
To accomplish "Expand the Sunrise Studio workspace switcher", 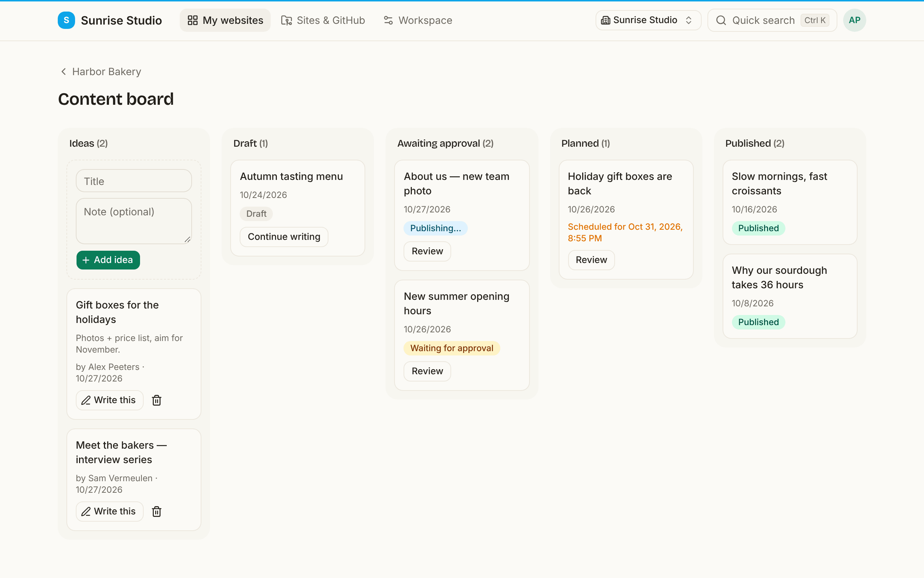I will tap(648, 20).
